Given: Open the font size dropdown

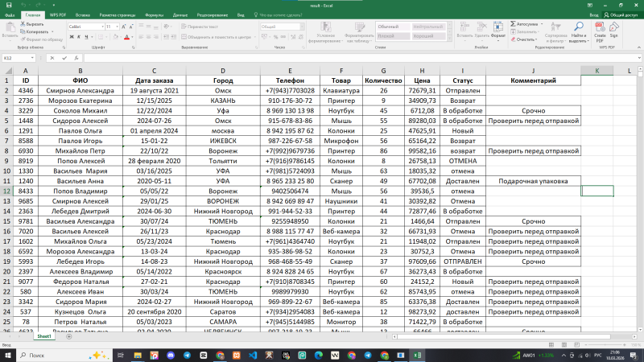Looking at the screenshot, I should pos(117,27).
